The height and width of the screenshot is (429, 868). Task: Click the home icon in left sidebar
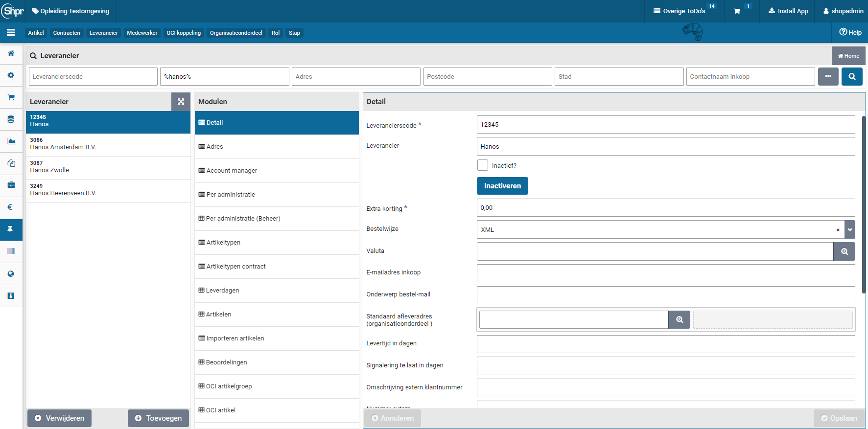coord(11,53)
